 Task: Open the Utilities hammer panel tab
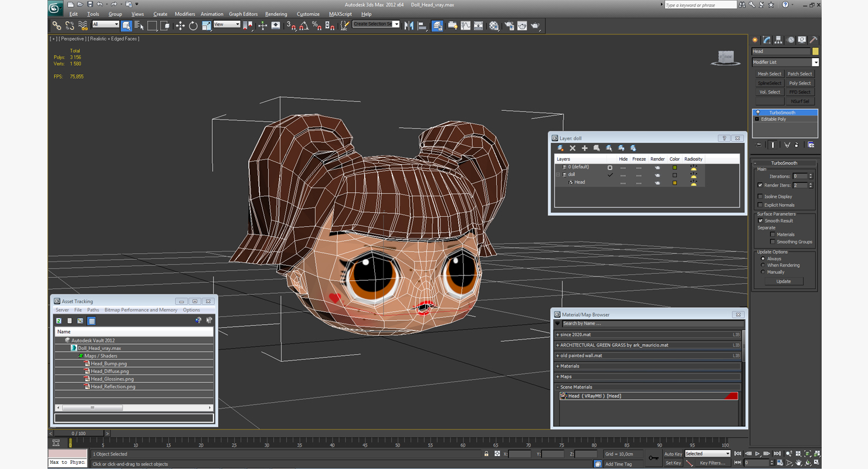click(813, 40)
